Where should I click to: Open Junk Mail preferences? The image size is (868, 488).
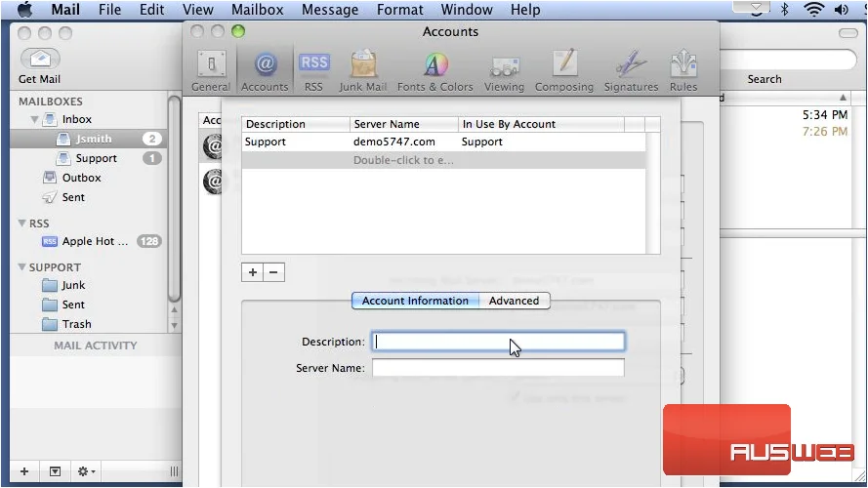(363, 71)
